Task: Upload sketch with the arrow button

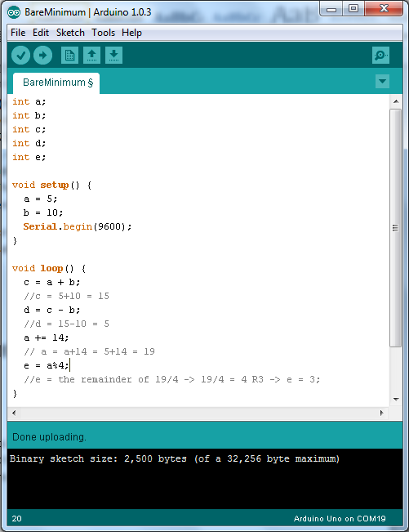Action: click(x=42, y=56)
